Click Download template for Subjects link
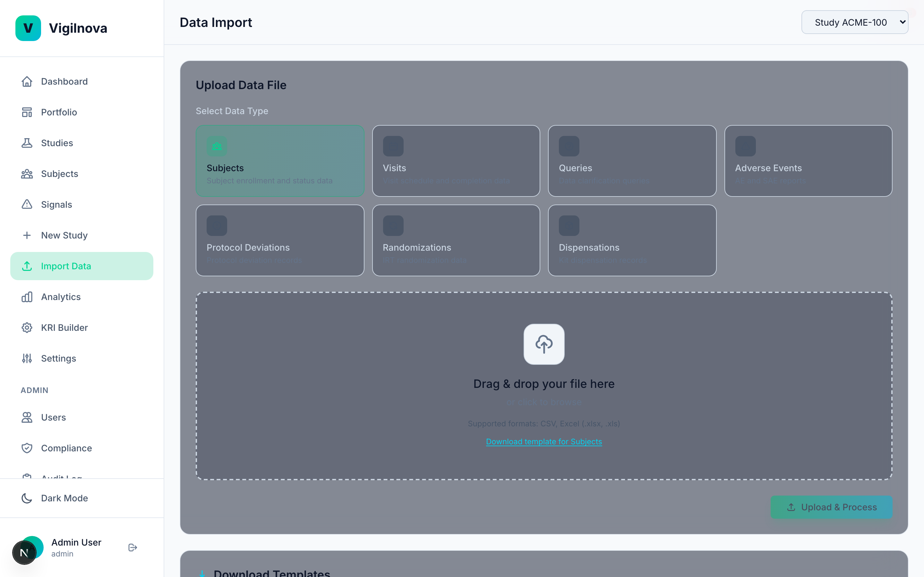 pos(544,441)
